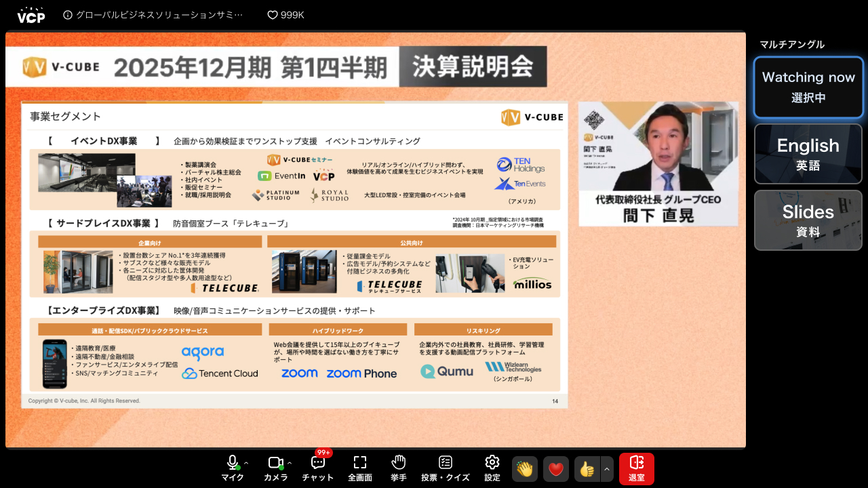This screenshot has width=868, height=488.
Task: Click the speaker video of 間下 直晃
Action: click(658, 164)
